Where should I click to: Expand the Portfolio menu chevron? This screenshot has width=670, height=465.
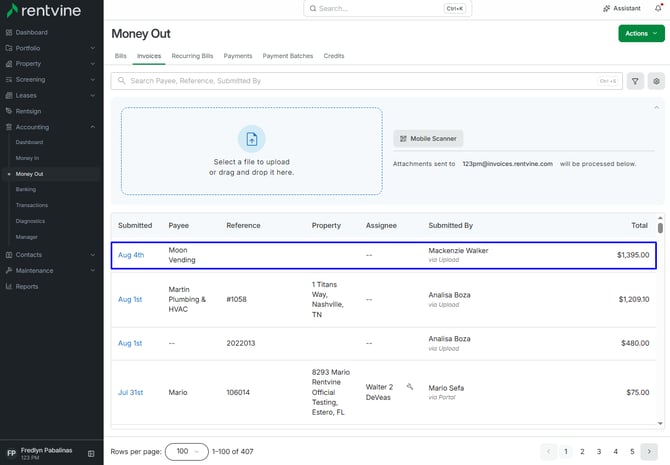[93, 48]
